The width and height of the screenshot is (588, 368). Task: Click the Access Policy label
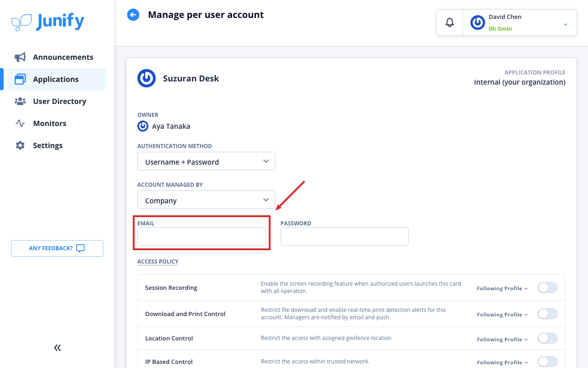click(x=158, y=261)
